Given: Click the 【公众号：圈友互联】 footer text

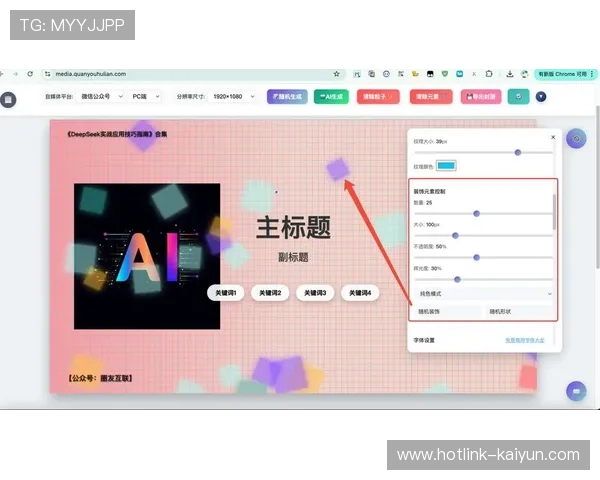Looking at the screenshot, I should click(100, 378).
